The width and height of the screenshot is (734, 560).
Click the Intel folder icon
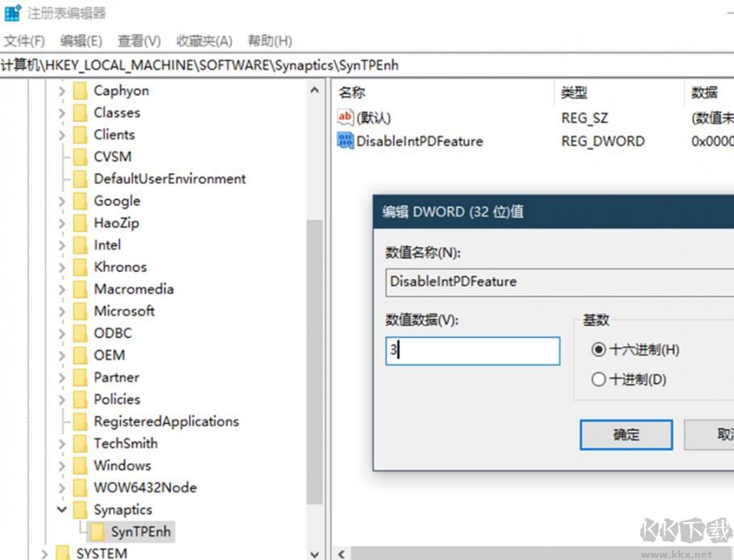pyautogui.click(x=79, y=244)
